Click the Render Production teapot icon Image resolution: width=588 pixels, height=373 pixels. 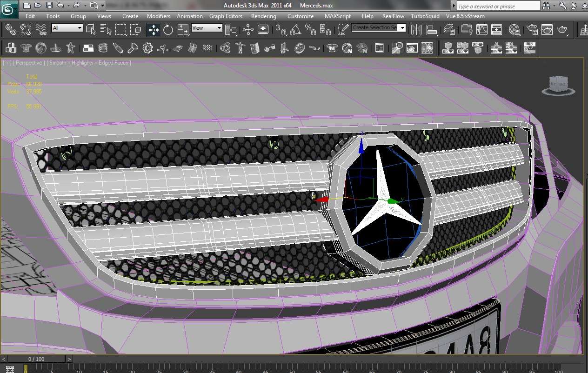click(562, 30)
